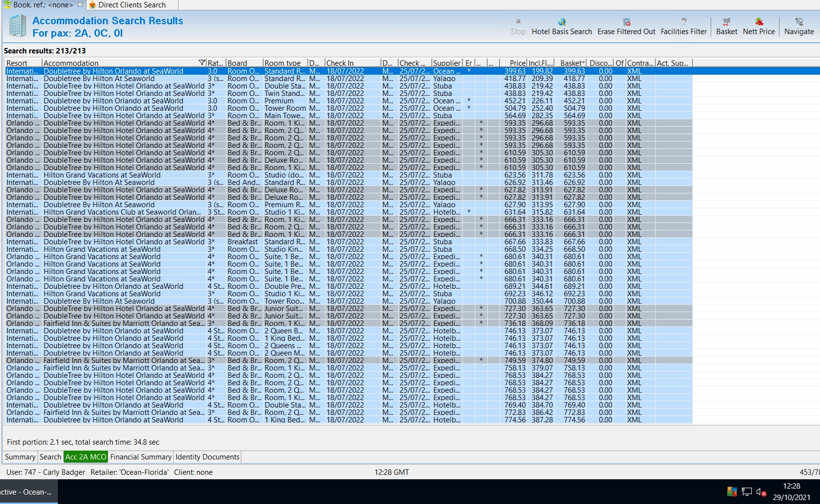The width and height of the screenshot is (820, 504).
Task: Click the '2 Queen M...' room type cell
Action: point(284,353)
